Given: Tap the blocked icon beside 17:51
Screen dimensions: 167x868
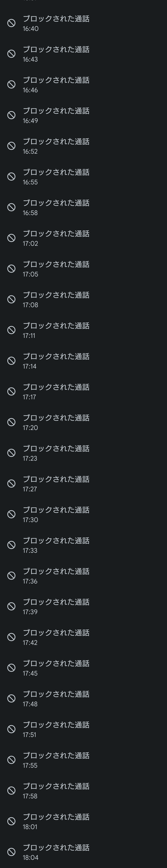Looking at the screenshot, I should 11,729.
